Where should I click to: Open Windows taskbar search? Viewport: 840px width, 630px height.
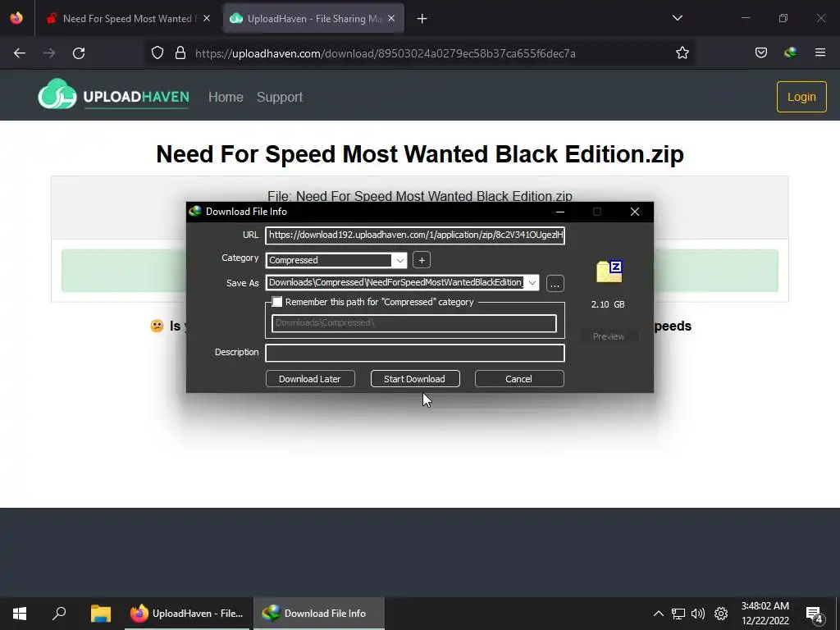[x=59, y=614]
